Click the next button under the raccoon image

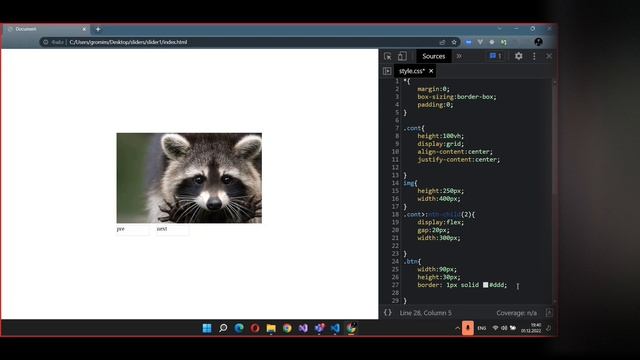(172, 229)
